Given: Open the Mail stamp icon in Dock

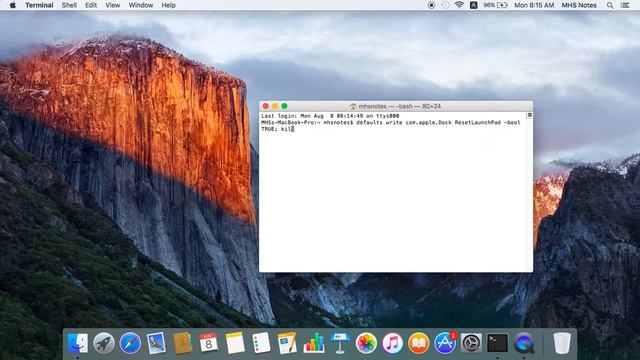Looking at the screenshot, I should click(156, 343).
